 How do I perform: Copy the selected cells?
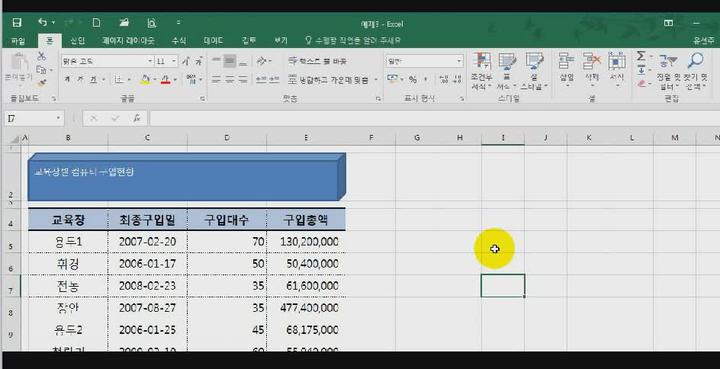(x=41, y=70)
